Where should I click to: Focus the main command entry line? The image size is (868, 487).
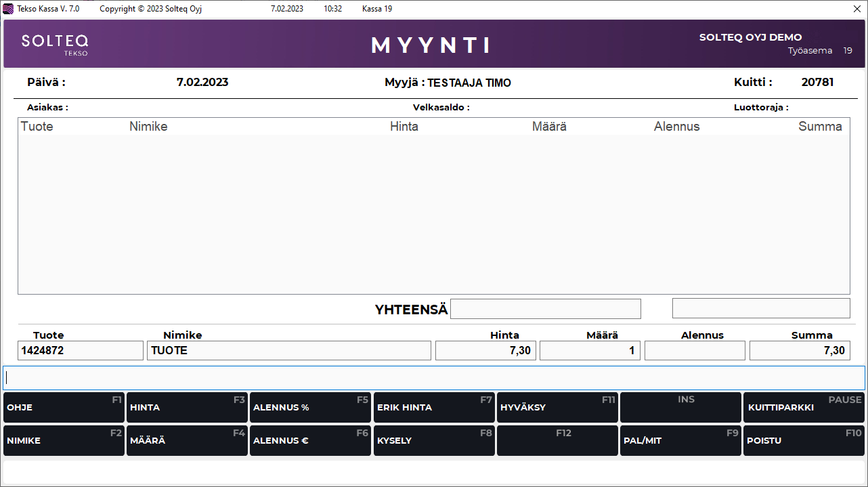tap(433, 378)
